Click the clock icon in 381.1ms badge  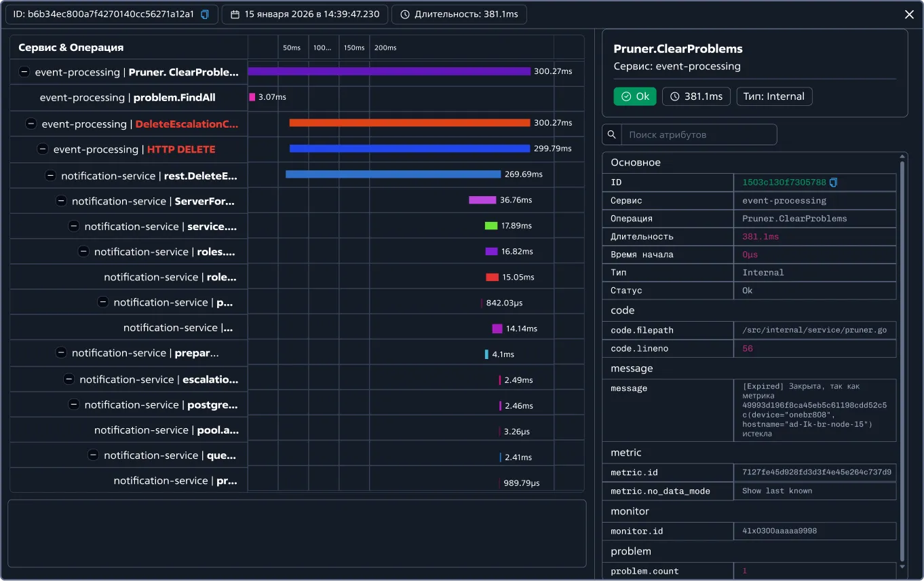[674, 96]
